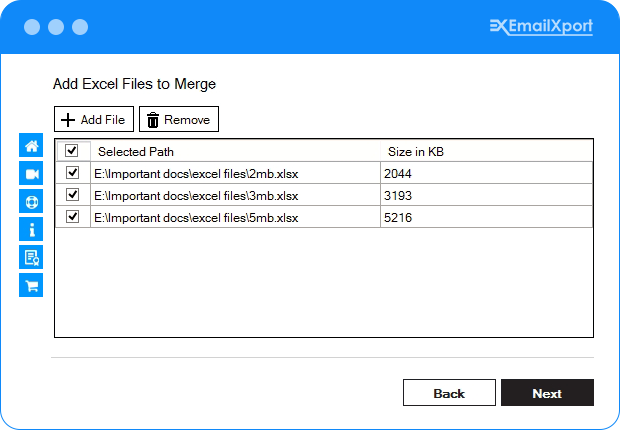Go to the Back step

[449, 393]
